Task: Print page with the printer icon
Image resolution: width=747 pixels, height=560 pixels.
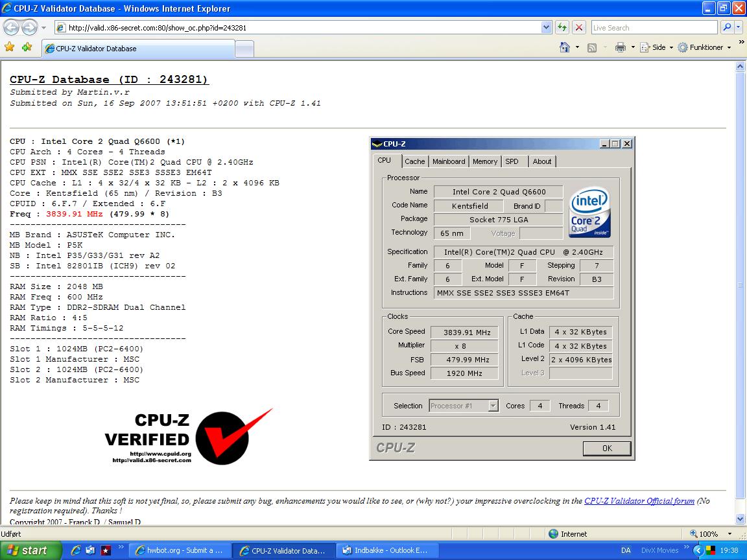Action: (x=621, y=47)
